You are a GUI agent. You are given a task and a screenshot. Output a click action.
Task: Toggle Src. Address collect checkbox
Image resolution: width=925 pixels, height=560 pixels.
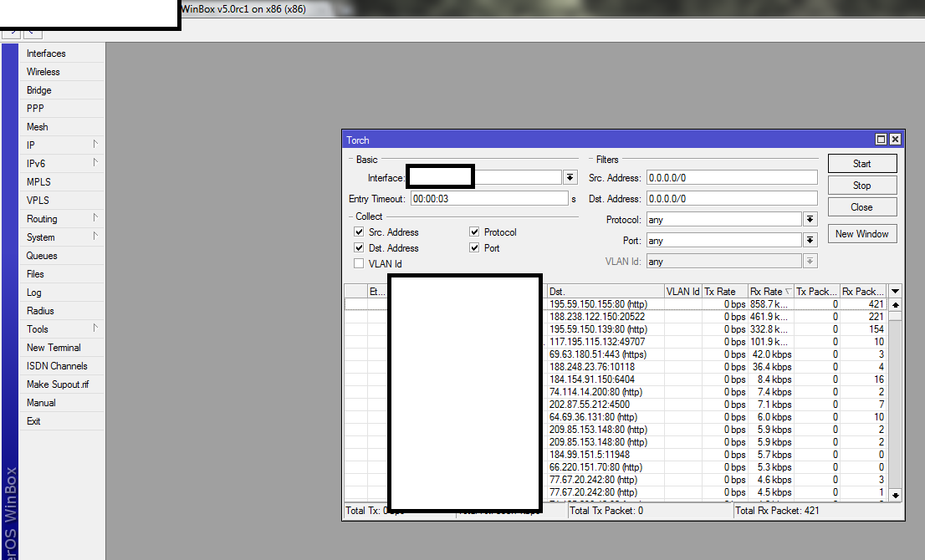point(359,232)
